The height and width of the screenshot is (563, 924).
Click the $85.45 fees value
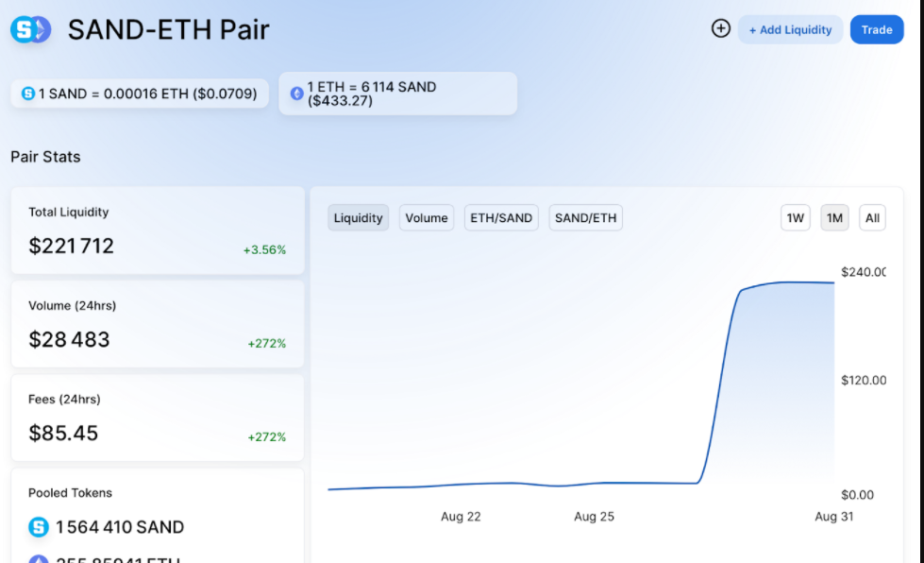63,434
